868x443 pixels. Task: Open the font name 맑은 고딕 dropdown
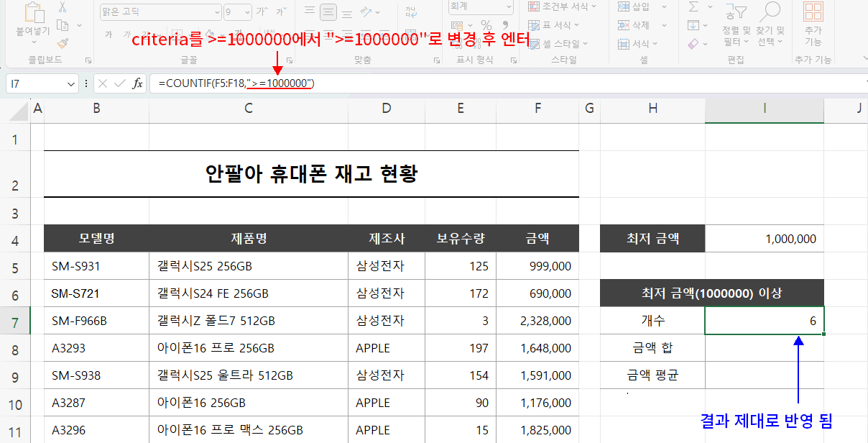click(217, 12)
